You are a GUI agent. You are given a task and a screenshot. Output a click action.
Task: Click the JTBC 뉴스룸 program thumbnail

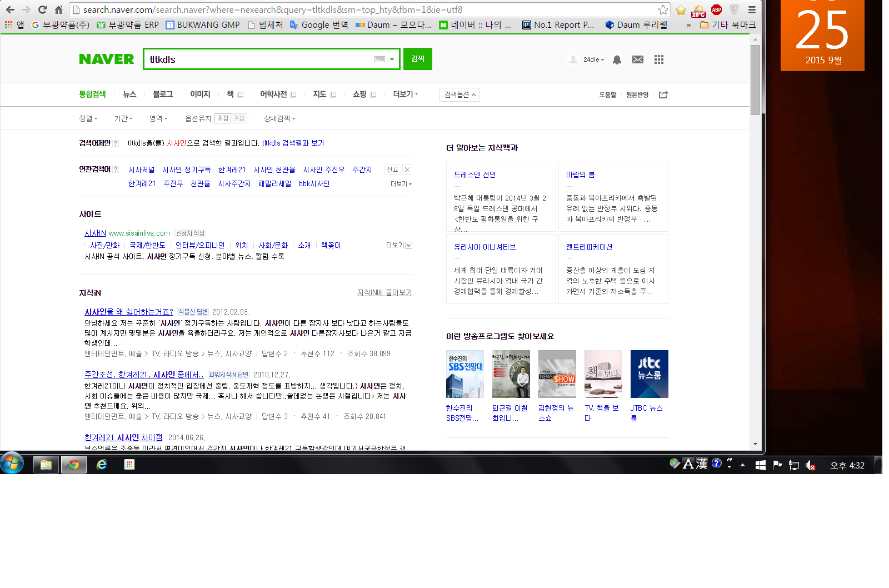tap(649, 374)
